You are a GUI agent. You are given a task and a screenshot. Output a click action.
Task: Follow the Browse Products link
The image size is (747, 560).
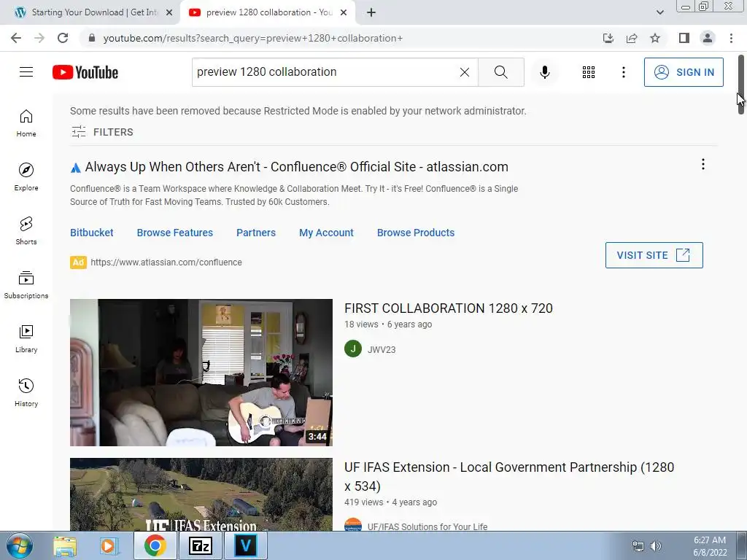click(416, 233)
